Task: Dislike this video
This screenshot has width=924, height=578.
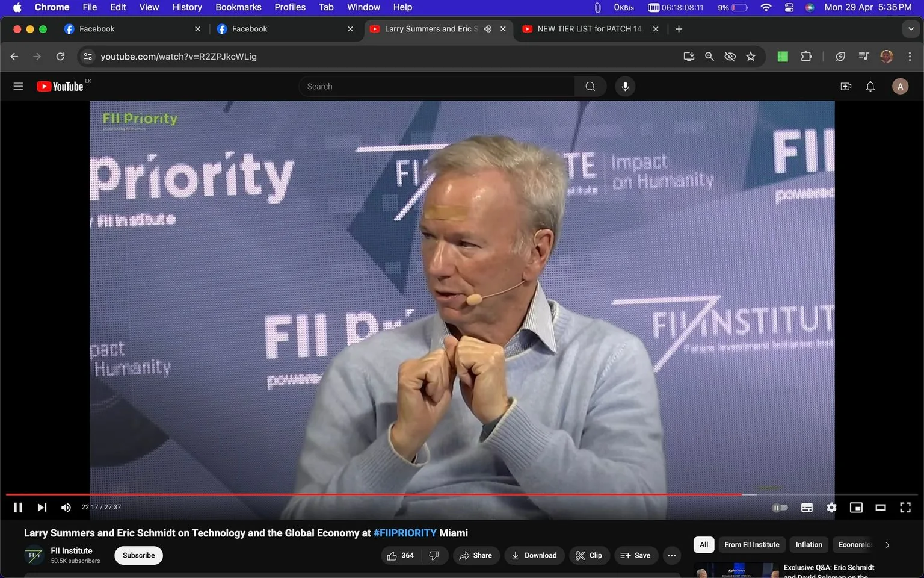Action: (435, 555)
